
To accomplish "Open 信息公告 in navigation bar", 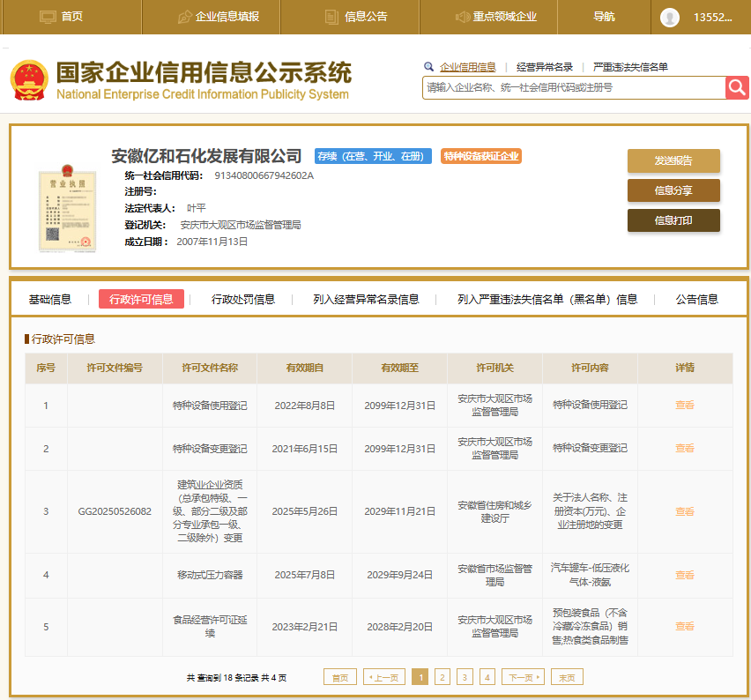I will click(356, 17).
